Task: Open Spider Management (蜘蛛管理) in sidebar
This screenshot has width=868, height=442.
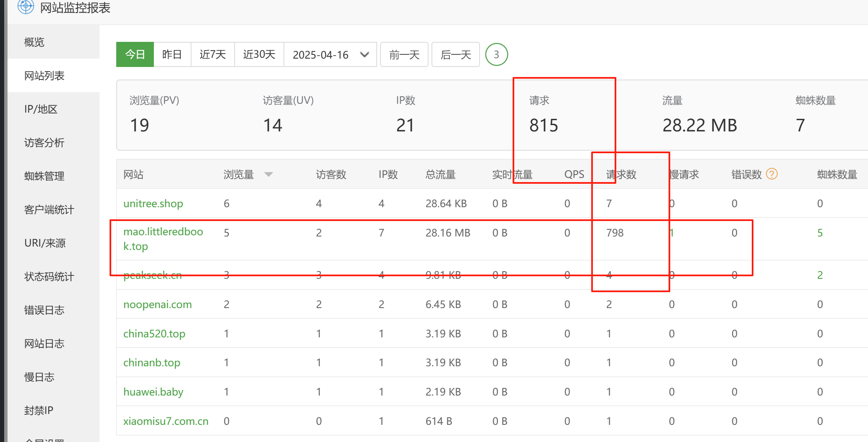Action: point(44,176)
